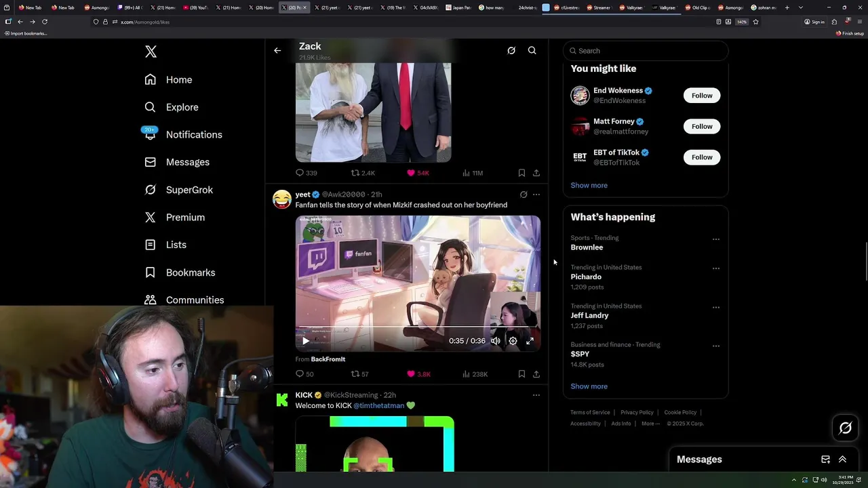The width and height of the screenshot is (868, 488).
Task: Click into the Search input field
Action: tap(646, 51)
